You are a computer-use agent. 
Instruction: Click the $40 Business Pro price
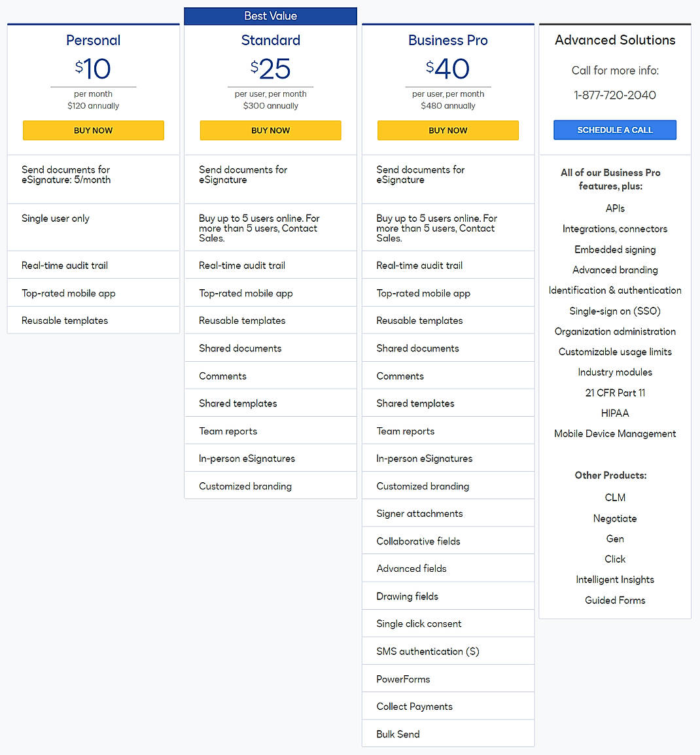coord(447,69)
